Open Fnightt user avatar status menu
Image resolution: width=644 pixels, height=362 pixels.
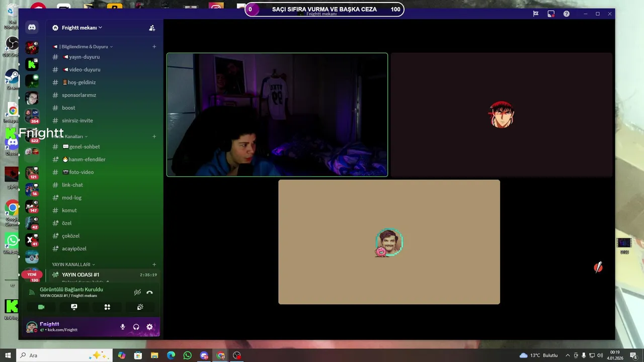[32, 327]
